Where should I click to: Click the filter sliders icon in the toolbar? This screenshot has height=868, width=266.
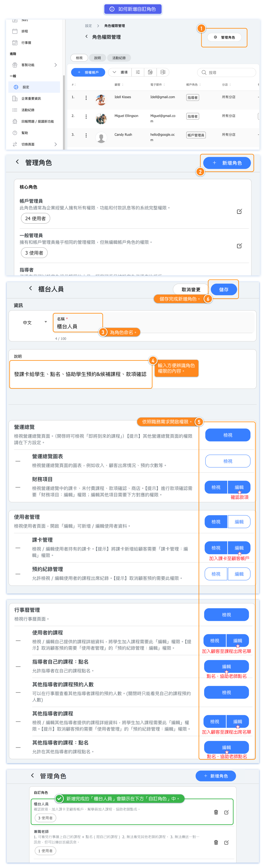[138, 72]
